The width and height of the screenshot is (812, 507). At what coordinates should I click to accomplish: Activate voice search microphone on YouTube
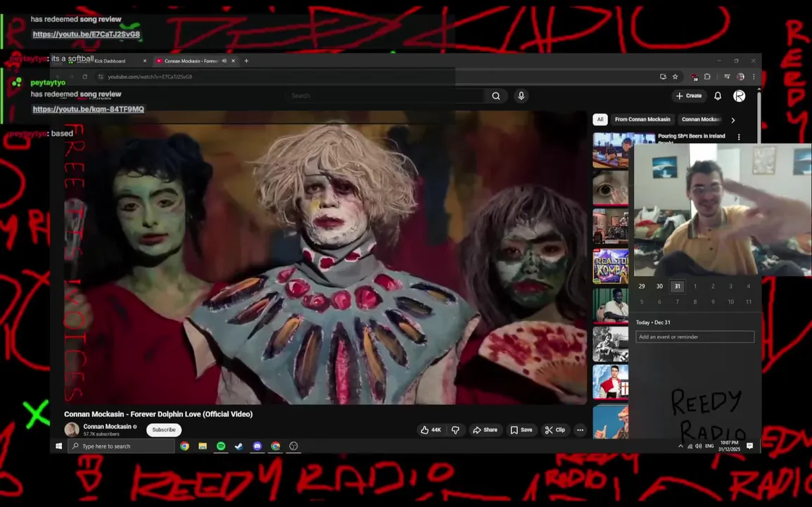521,96
